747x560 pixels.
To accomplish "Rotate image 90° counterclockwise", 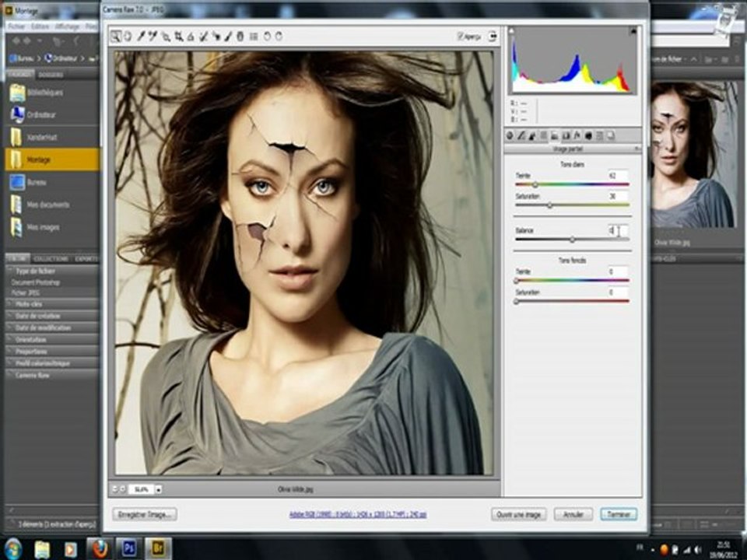I will click(267, 37).
